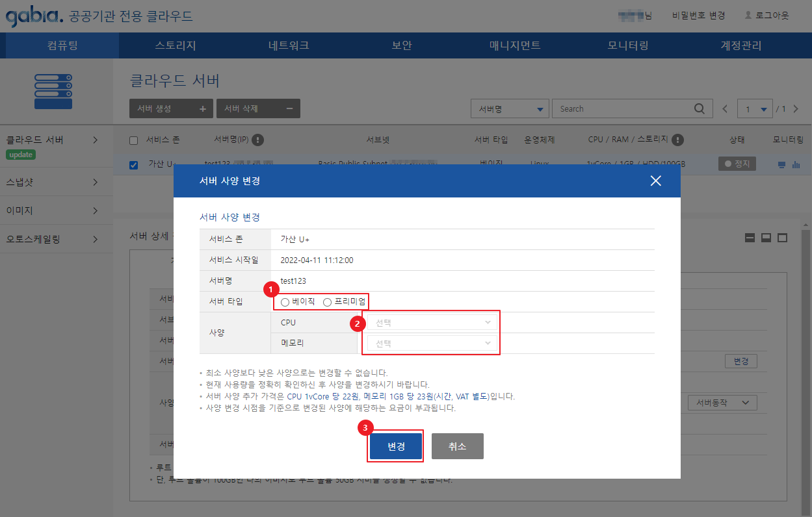This screenshot has width=812, height=517.
Task: Open the server console monitor icon
Action: tap(783, 165)
